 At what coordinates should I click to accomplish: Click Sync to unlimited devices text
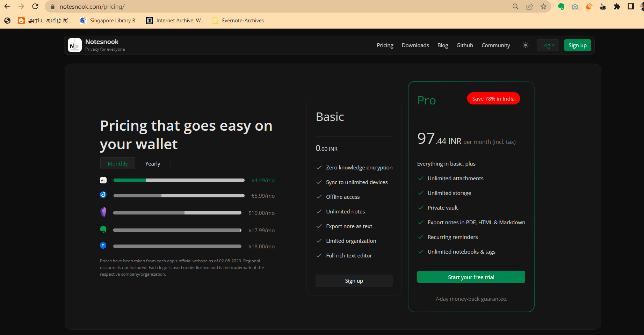[357, 182]
